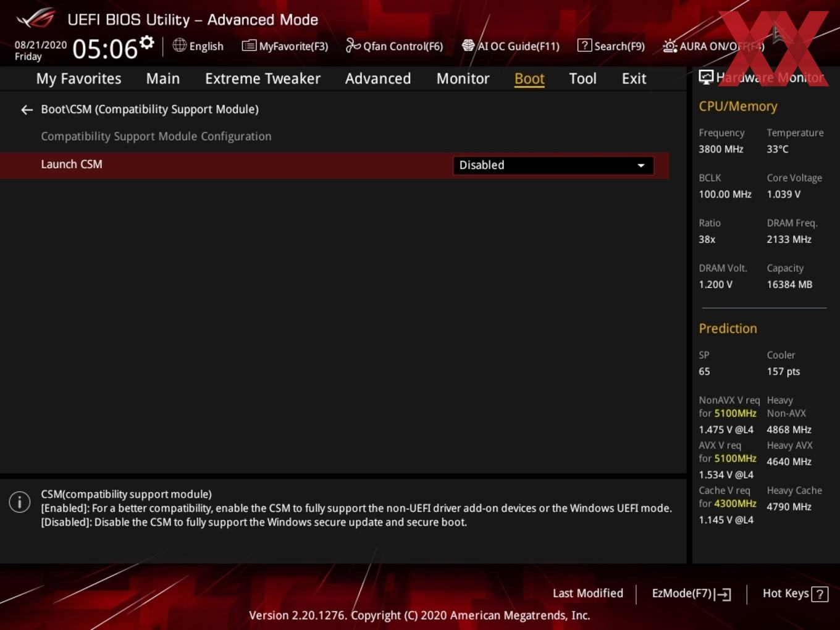The image size is (840, 630).
Task: Open Search(F9)
Action: [611, 46]
